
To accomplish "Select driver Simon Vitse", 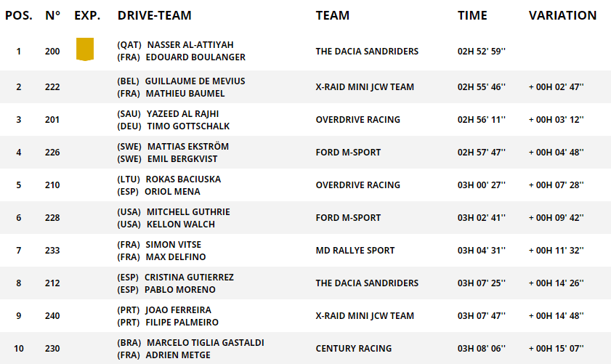I will (x=174, y=245).
